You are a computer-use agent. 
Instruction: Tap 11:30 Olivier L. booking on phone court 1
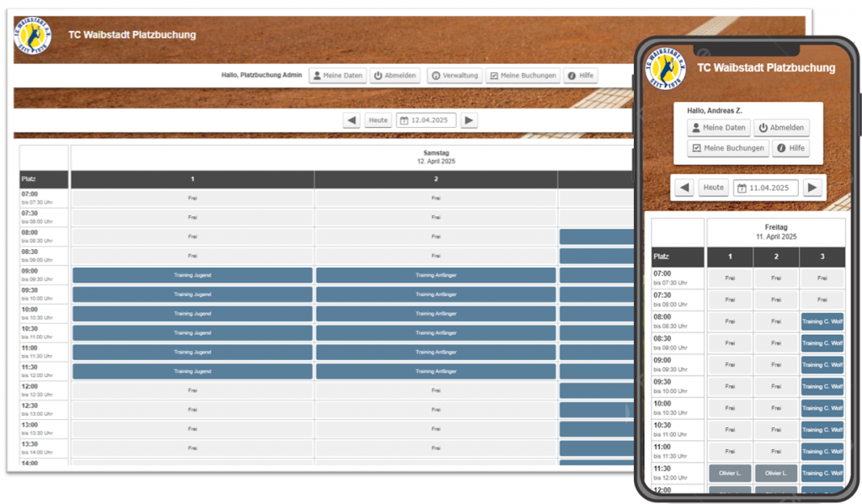(x=730, y=473)
